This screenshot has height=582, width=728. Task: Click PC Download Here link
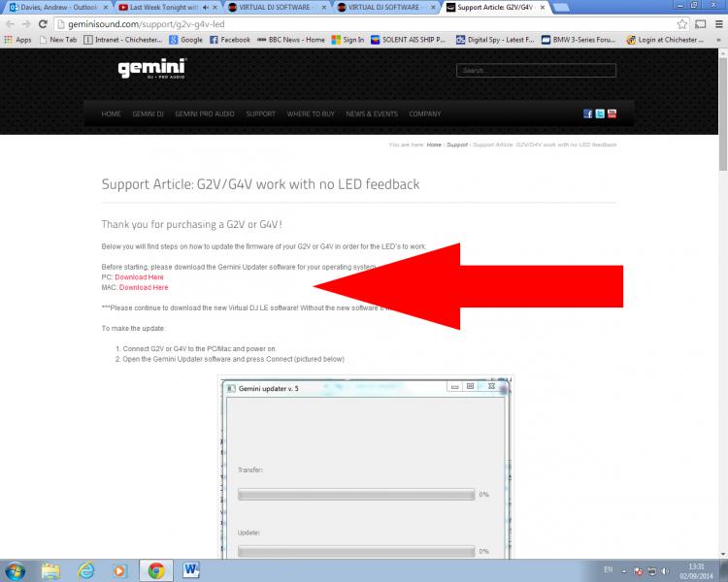click(139, 277)
